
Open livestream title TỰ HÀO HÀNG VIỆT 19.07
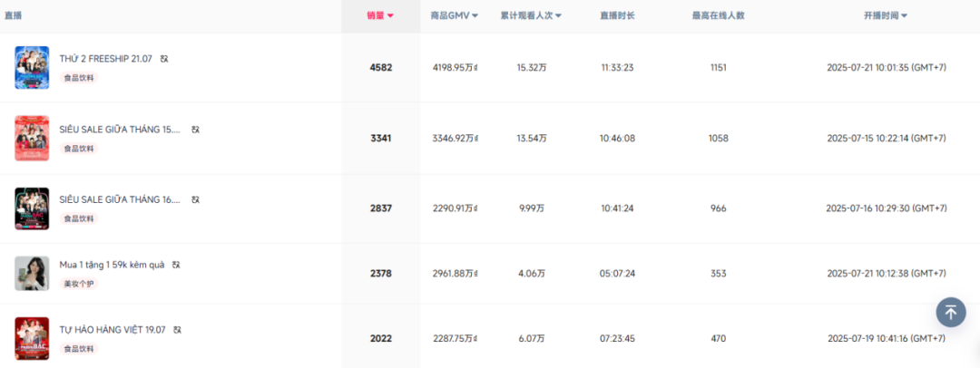point(113,329)
